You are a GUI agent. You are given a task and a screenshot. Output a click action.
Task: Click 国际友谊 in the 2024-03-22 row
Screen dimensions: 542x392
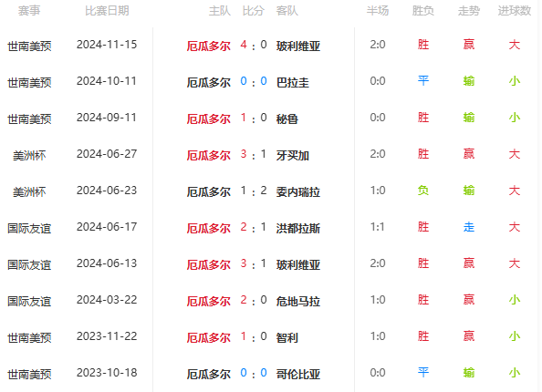(x=29, y=301)
